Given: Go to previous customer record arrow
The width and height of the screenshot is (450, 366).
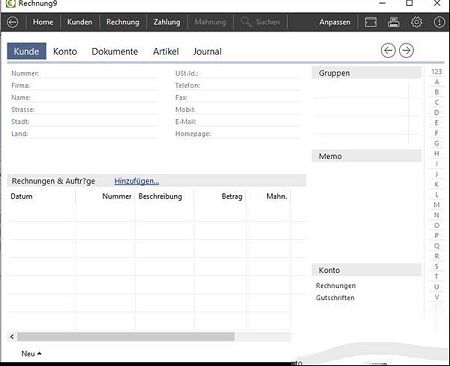Looking at the screenshot, I should (388, 51).
